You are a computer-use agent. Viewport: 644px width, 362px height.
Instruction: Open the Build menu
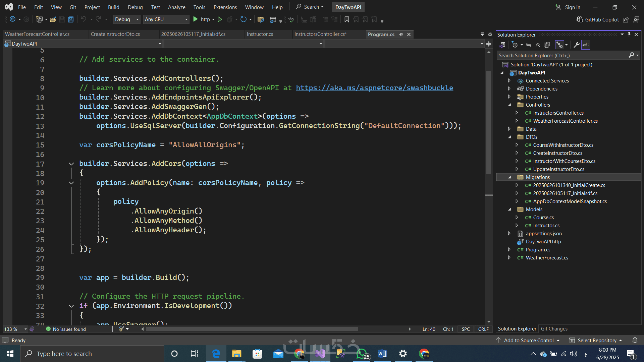[113, 7]
